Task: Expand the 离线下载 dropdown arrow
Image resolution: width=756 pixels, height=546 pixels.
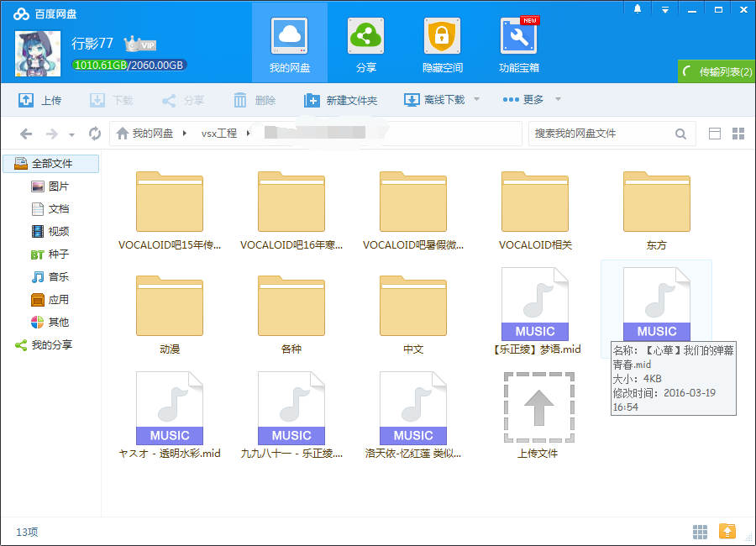Action: click(x=476, y=99)
